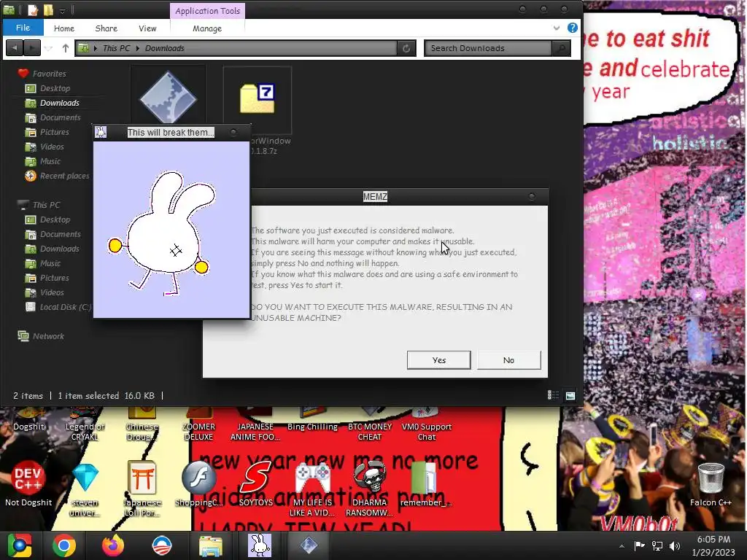Viewport: 747px width, 560px height.
Task: Select the SOYTOYS desktop icon
Action: [x=256, y=483]
